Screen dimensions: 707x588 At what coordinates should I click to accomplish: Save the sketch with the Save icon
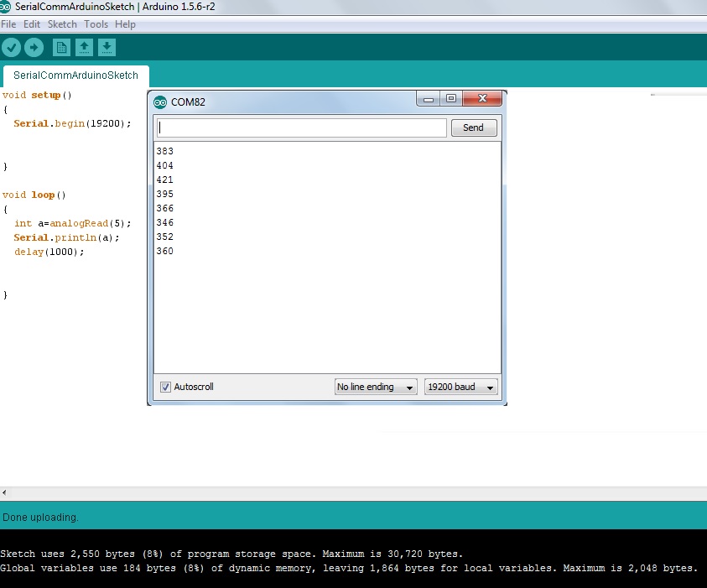(x=107, y=47)
